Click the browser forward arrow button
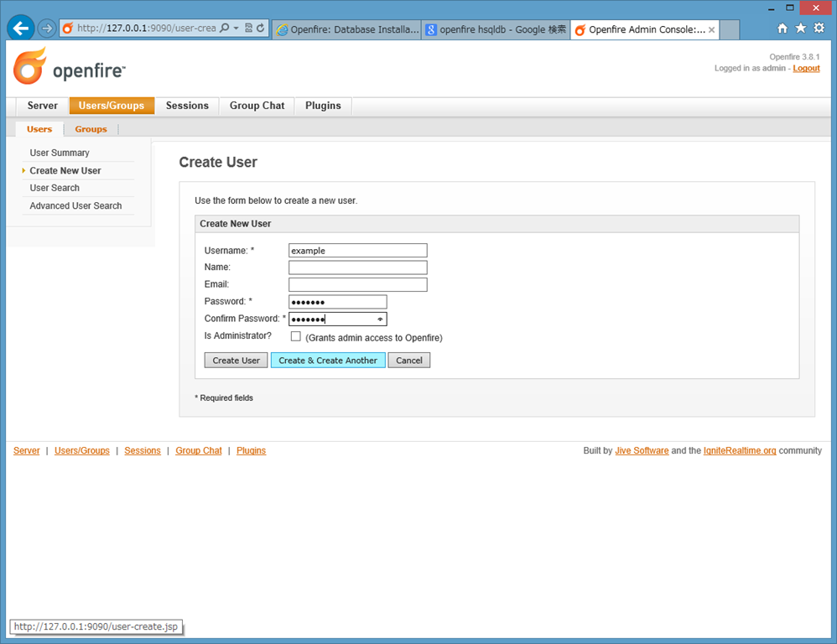The image size is (837, 644). click(47, 28)
